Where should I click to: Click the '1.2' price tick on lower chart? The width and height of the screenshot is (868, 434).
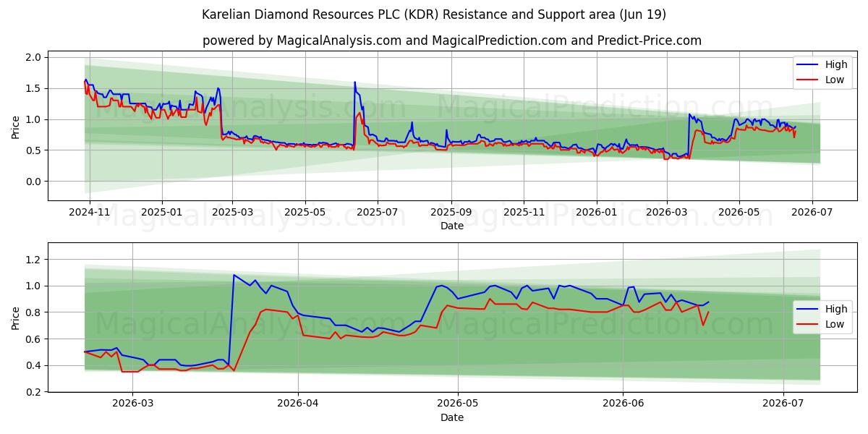click(x=35, y=260)
